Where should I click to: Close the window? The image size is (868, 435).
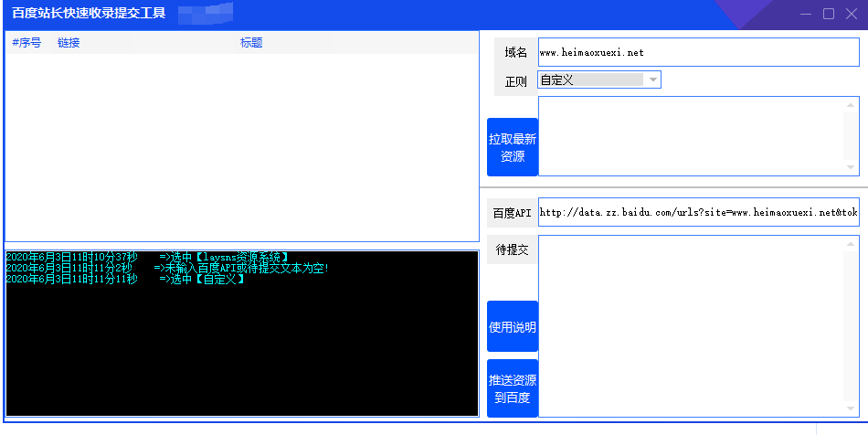pos(852,14)
